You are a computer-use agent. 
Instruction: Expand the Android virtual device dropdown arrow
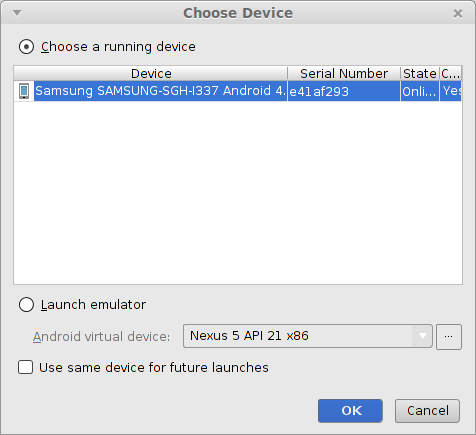click(422, 336)
